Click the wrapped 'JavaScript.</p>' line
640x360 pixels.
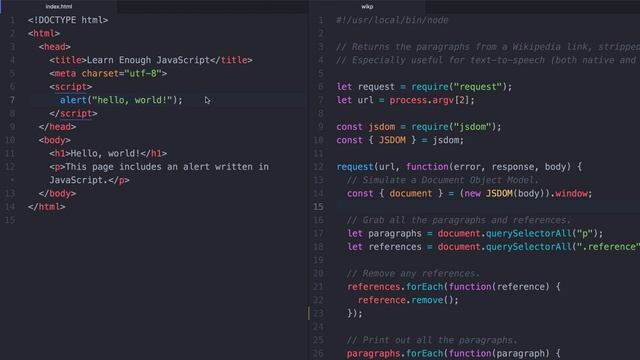(x=89, y=180)
